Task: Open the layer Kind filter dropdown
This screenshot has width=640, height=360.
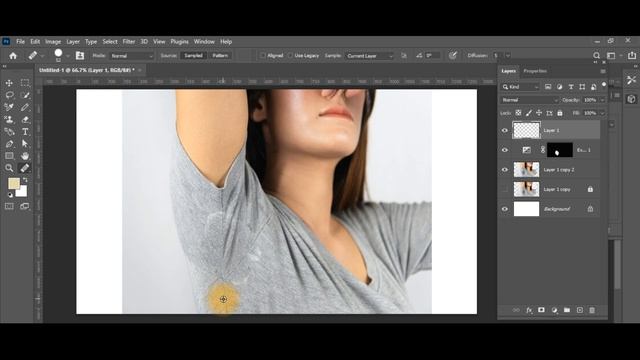Action: point(521,87)
